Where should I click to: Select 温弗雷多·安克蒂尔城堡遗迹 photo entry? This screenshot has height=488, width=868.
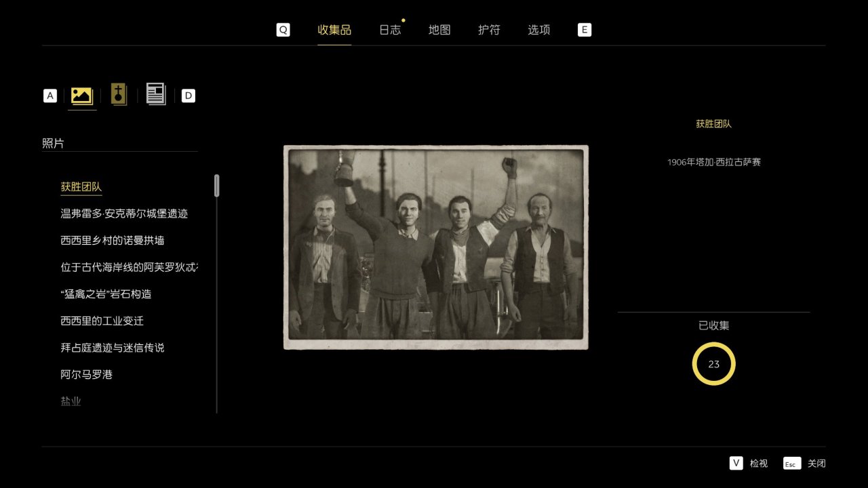[124, 213]
